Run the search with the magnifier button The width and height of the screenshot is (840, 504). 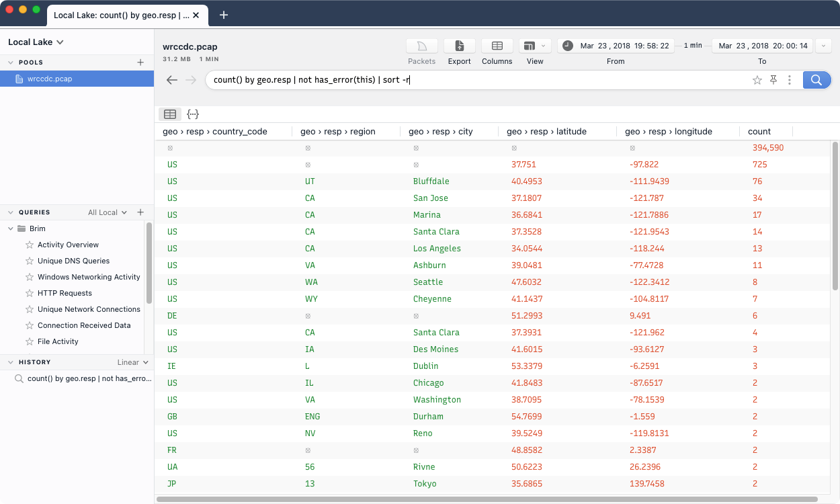tap(816, 79)
